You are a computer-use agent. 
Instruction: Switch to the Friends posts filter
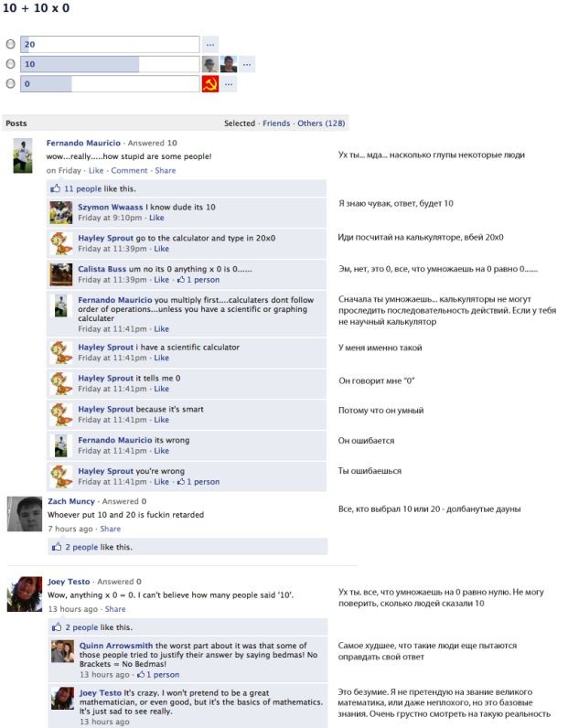tap(276, 123)
